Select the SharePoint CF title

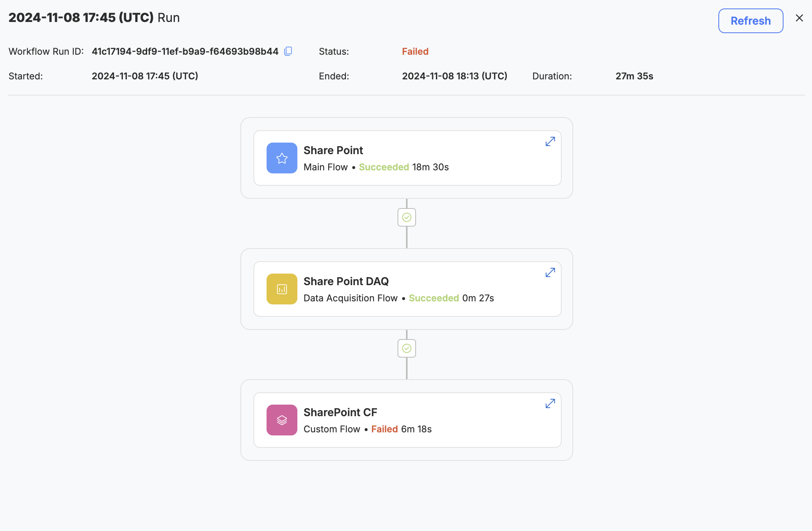pos(341,412)
